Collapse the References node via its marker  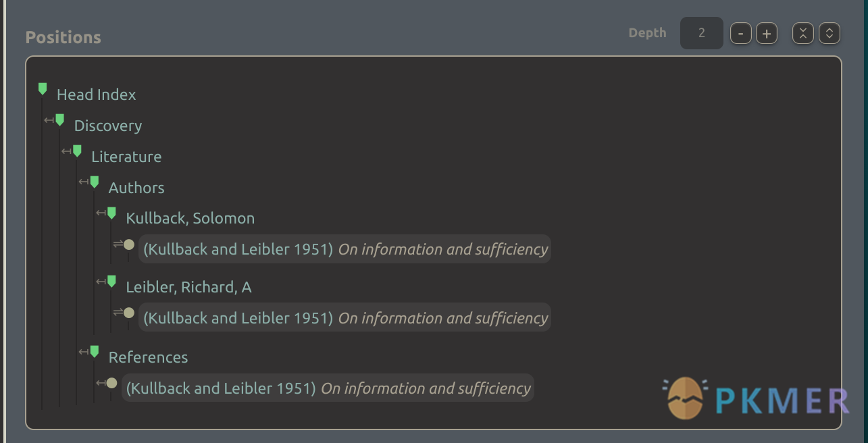coord(95,351)
